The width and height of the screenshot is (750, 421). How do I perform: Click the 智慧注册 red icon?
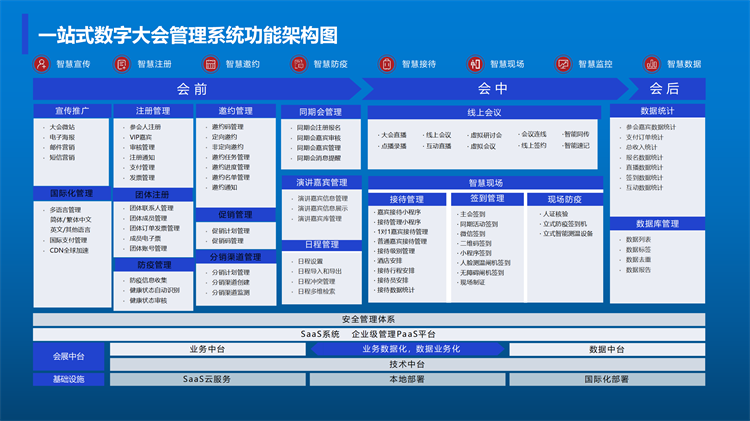[x=121, y=64]
